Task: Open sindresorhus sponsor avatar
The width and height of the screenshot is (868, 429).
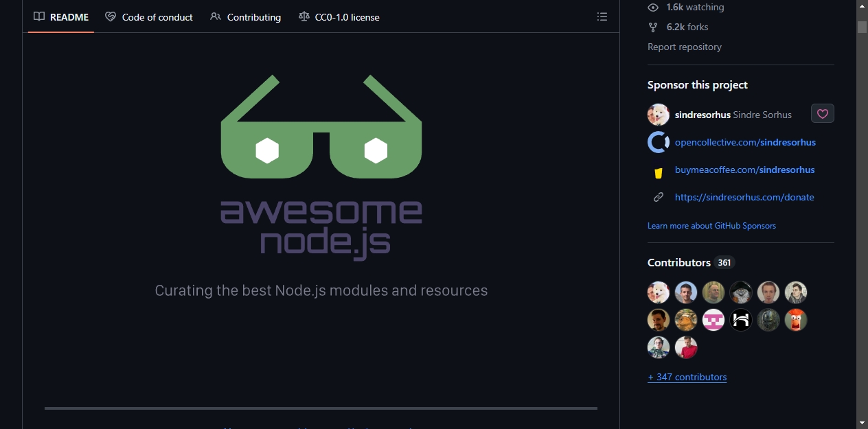Action: [659, 115]
